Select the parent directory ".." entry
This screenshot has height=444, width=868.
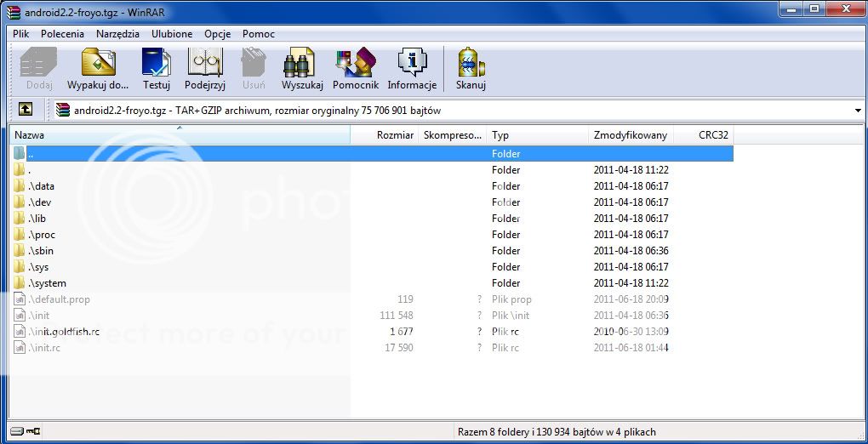click(31, 154)
